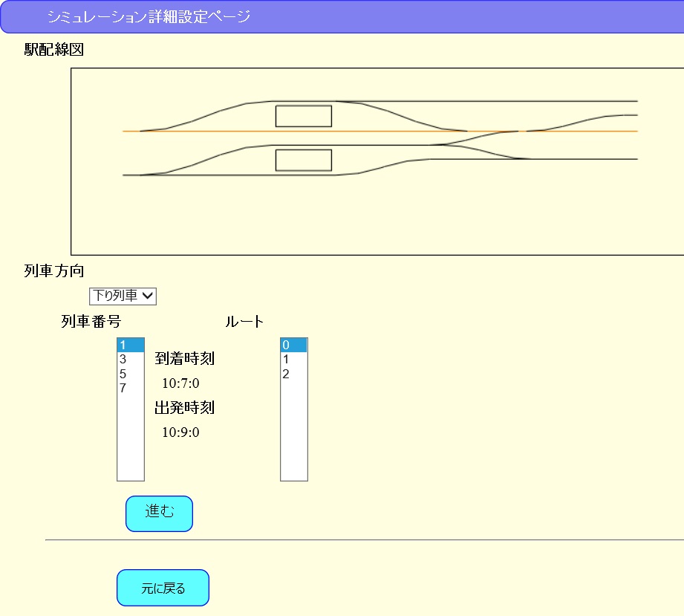The image size is (684, 616).
Task: Open the 下り列車 direction dropdown
Action: [122, 295]
